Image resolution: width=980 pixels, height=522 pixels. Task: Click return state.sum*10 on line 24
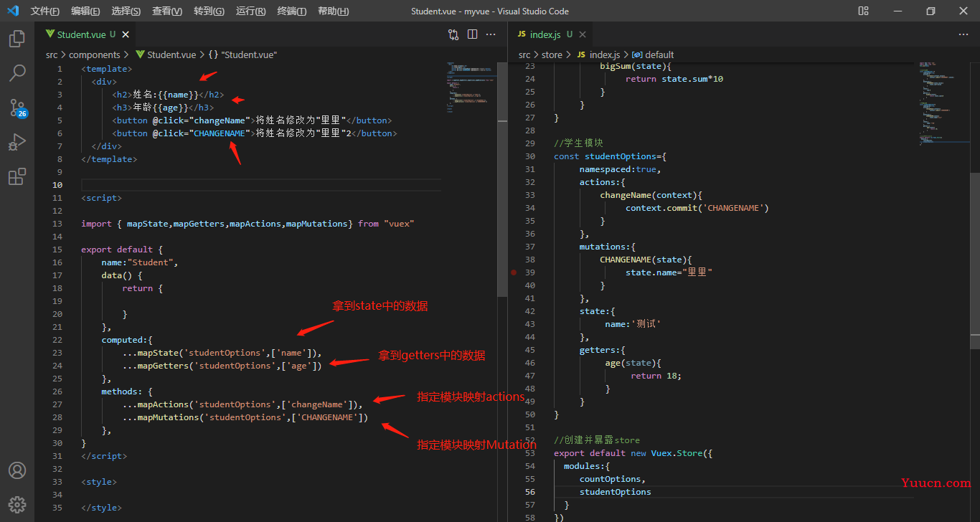674,79
